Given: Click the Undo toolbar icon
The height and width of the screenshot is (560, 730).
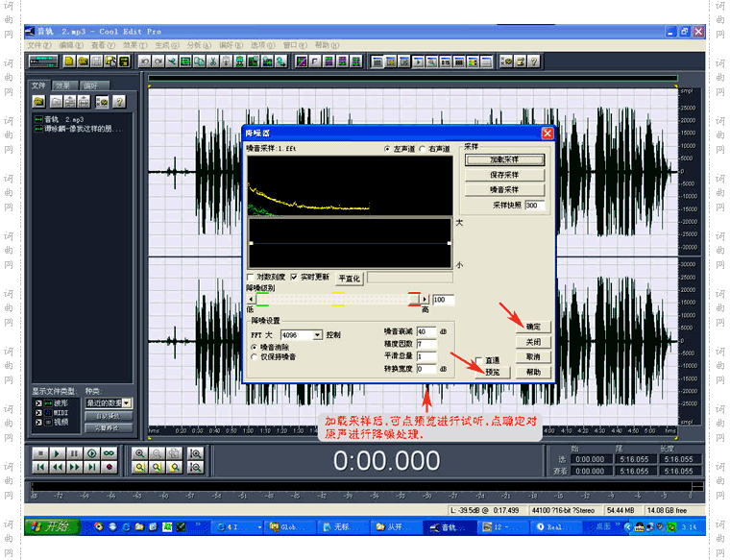Looking at the screenshot, I should point(144,61).
